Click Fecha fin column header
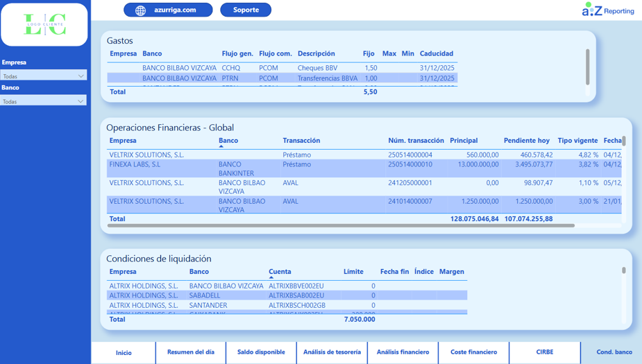The width and height of the screenshot is (642, 364). [394, 272]
